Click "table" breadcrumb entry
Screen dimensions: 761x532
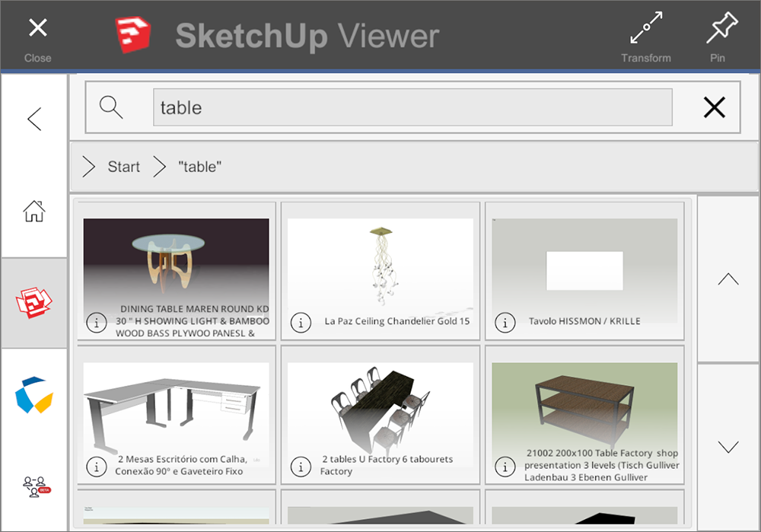(199, 167)
